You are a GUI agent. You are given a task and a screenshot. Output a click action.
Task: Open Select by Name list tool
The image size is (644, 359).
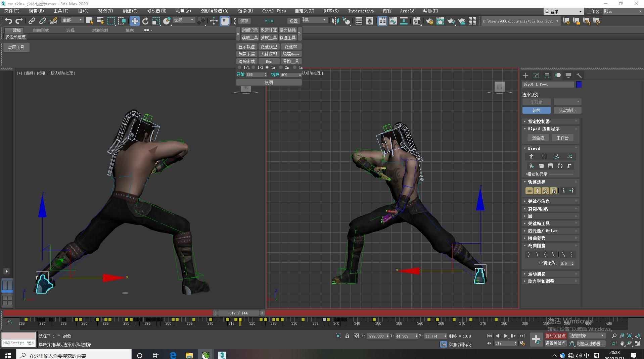[100, 21]
